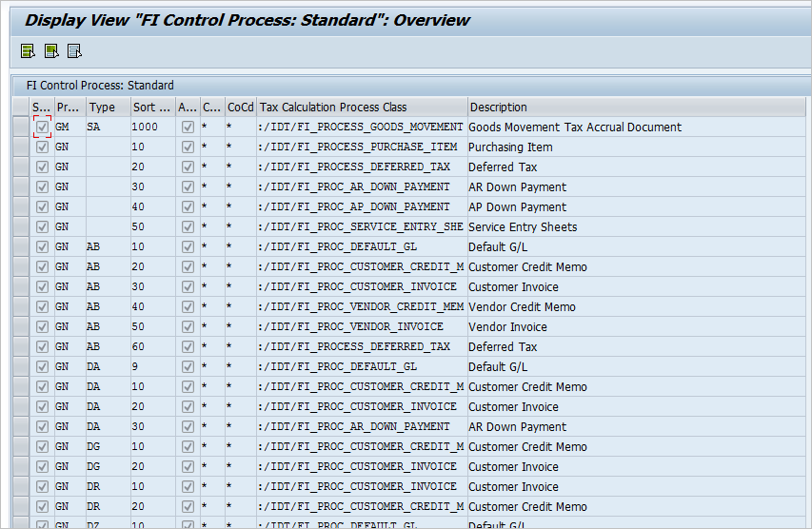
Task: Click the window title 'Display View "FI Control Process: Standard": Overview'
Action: click(x=247, y=20)
